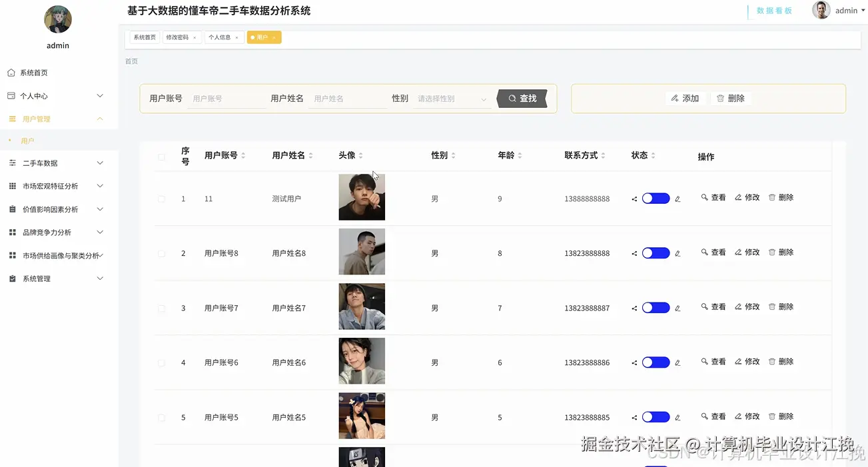Check the select-all box in the table header

pos(161,157)
